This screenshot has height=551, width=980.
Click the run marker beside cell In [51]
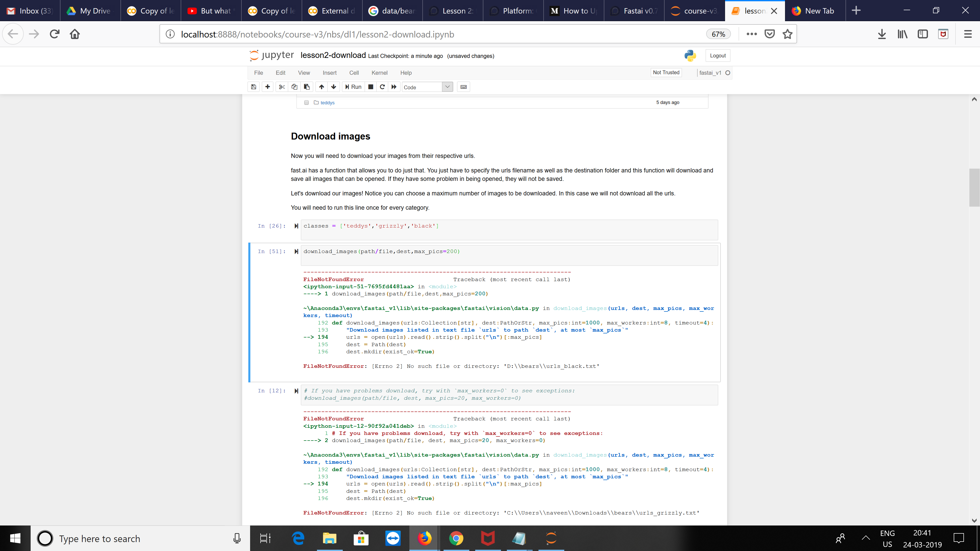(296, 251)
